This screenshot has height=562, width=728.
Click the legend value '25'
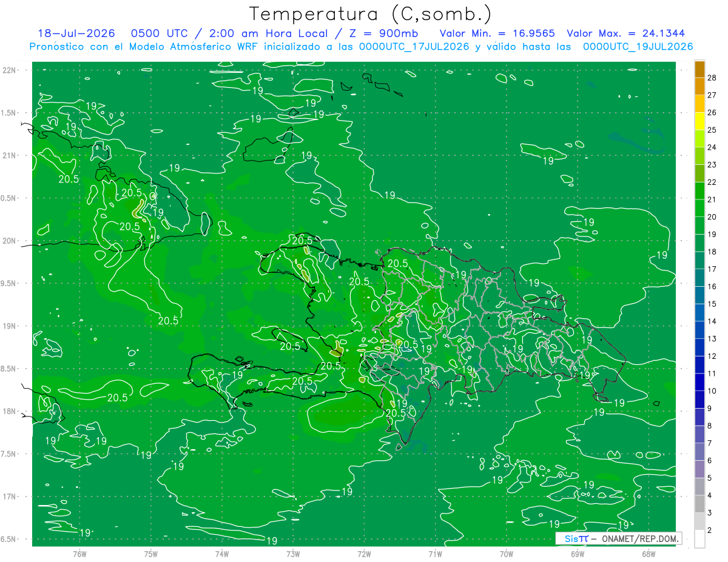[713, 130]
